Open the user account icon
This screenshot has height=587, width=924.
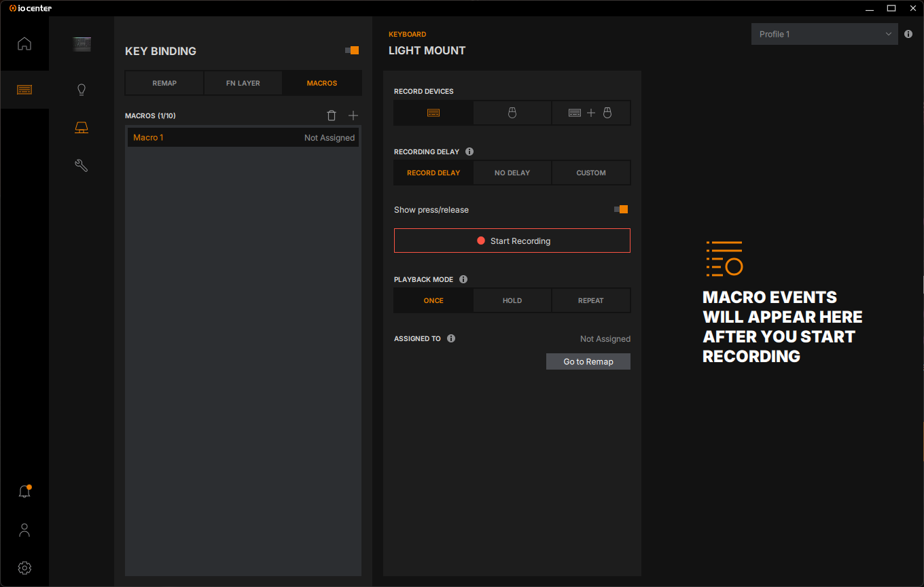pyautogui.click(x=24, y=530)
